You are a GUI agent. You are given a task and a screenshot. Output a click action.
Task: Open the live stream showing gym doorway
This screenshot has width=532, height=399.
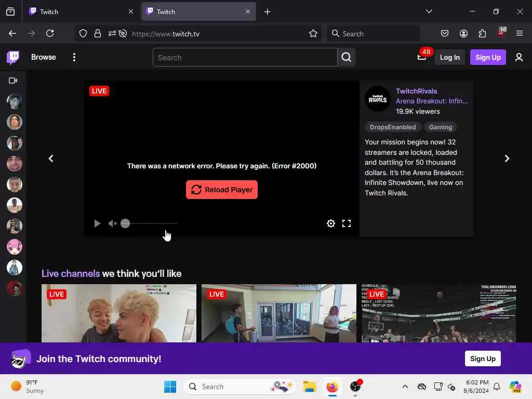[x=279, y=313]
